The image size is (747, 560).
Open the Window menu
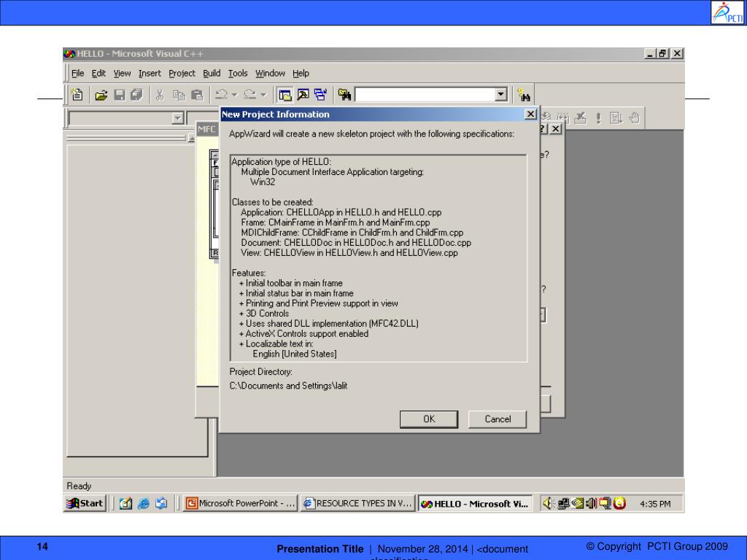tap(270, 74)
